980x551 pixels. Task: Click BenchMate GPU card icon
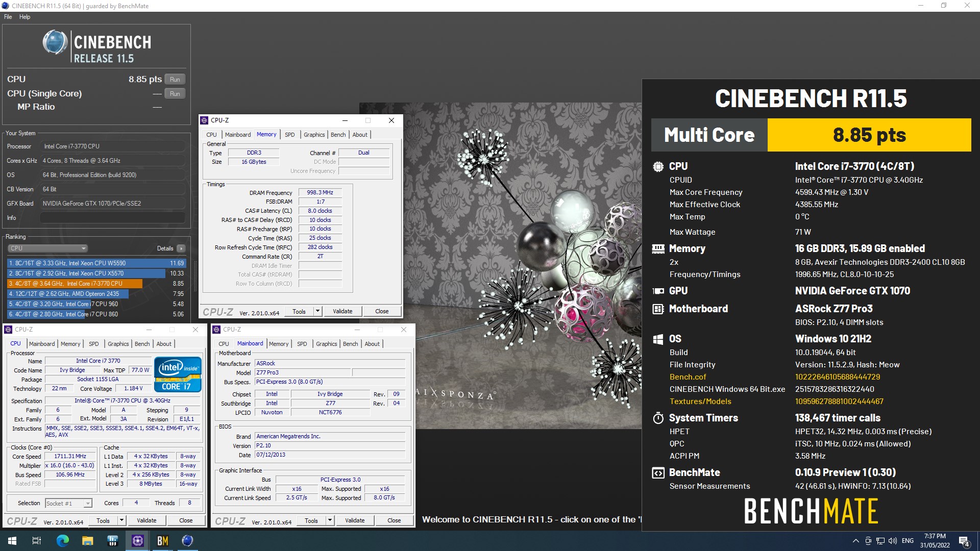click(658, 291)
